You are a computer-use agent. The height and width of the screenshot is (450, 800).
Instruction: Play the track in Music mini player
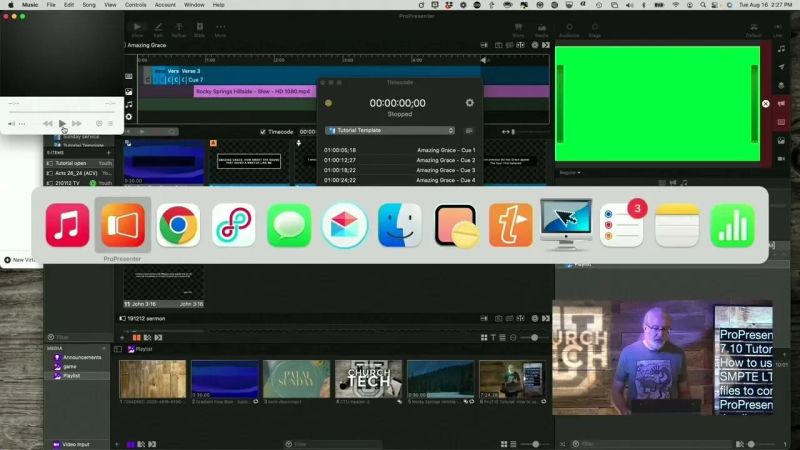pyautogui.click(x=62, y=123)
